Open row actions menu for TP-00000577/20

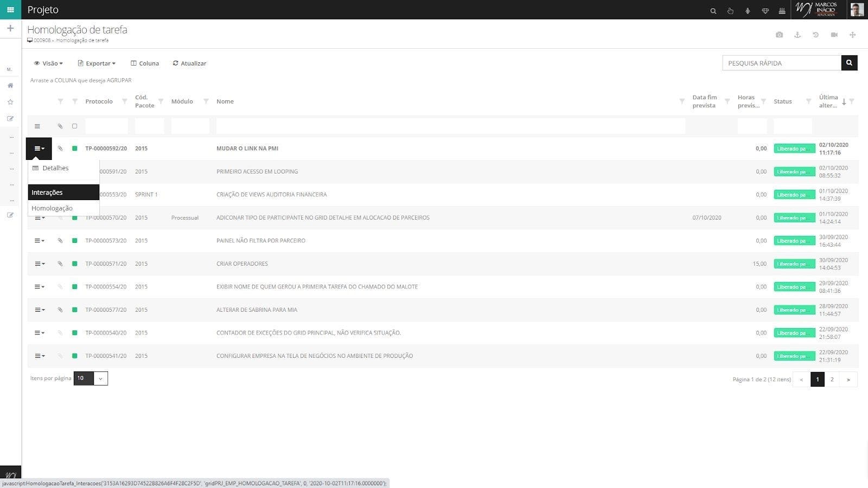point(40,310)
